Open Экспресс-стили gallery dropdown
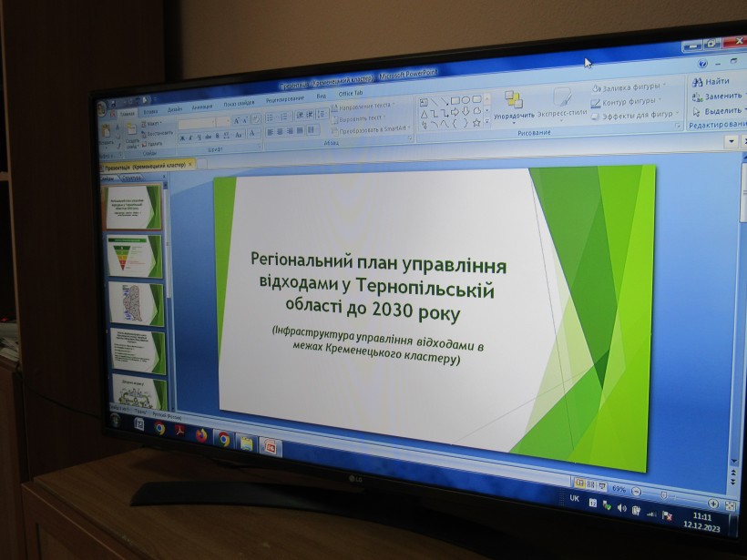 562,104
